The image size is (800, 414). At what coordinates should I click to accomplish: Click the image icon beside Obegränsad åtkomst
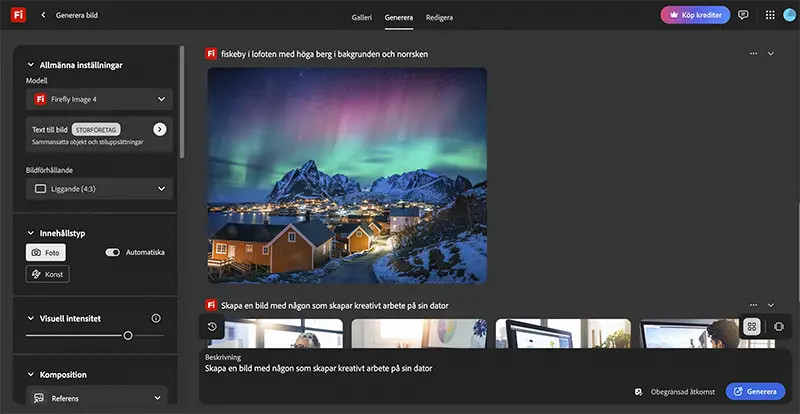638,392
